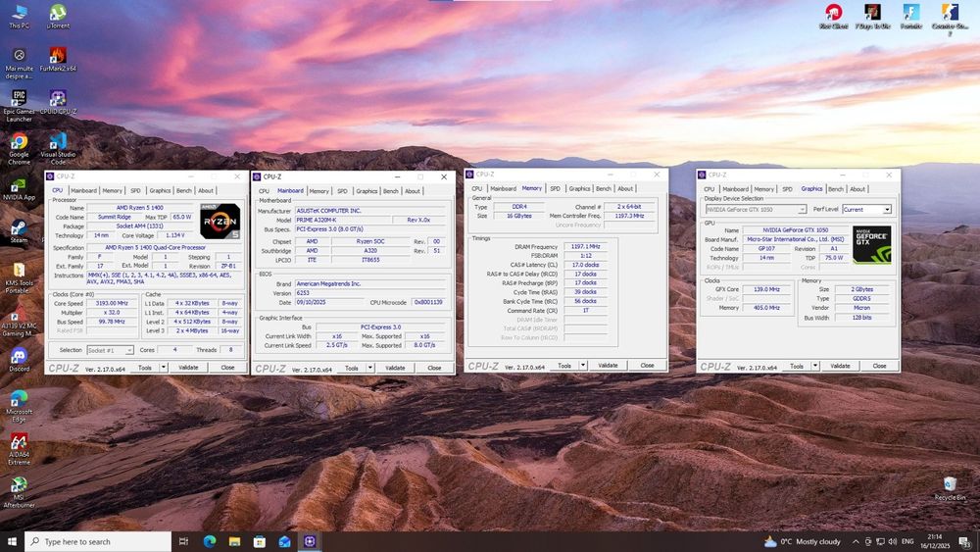Image resolution: width=980 pixels, height=552 pixels.
Task: Open notification center icon
Action: click(x=965, y=542)
